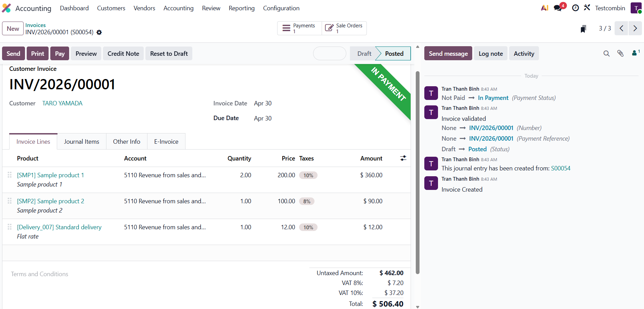This screenshot has height=309, width=644.
Task: Click the 10% tax tag on Sample product 1
Action: [308, 176]
